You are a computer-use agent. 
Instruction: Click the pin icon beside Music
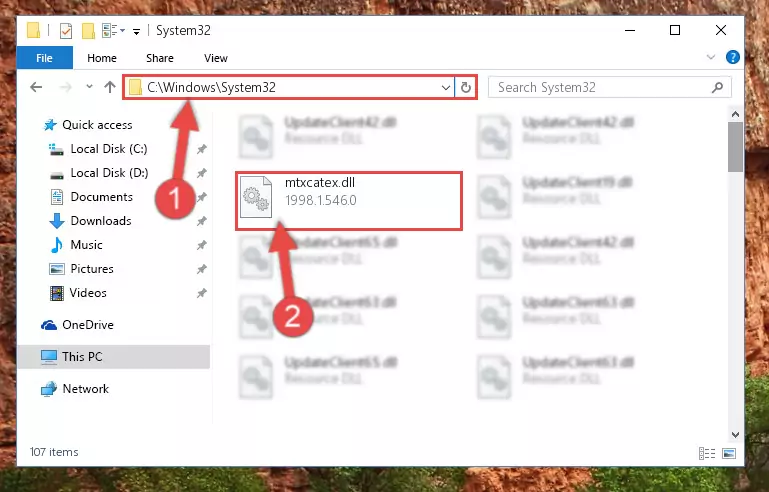(202, 245)
